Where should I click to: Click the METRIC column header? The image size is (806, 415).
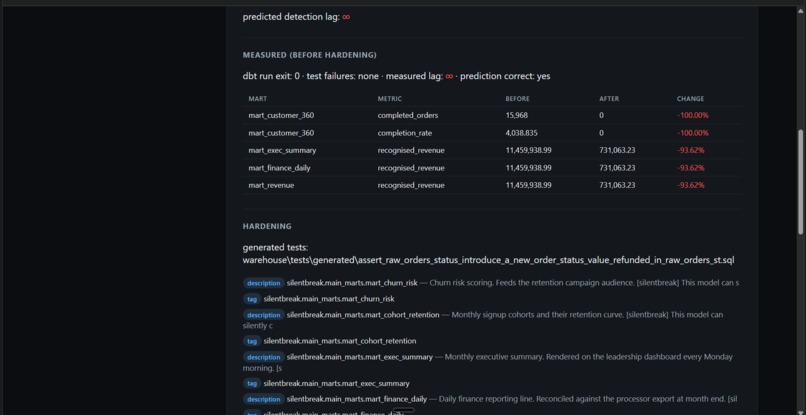point(390,99)
